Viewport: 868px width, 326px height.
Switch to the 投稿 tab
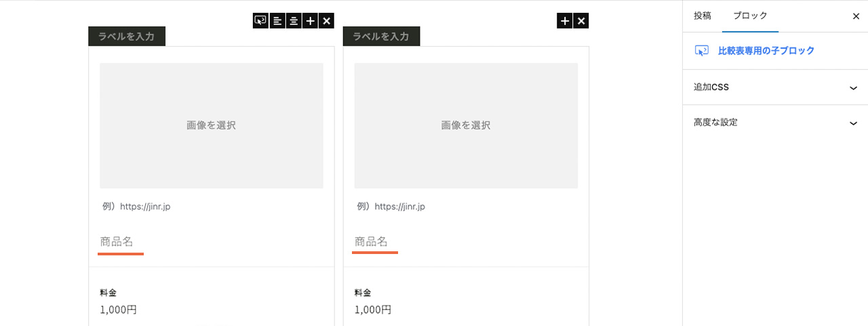click(703, 16)
